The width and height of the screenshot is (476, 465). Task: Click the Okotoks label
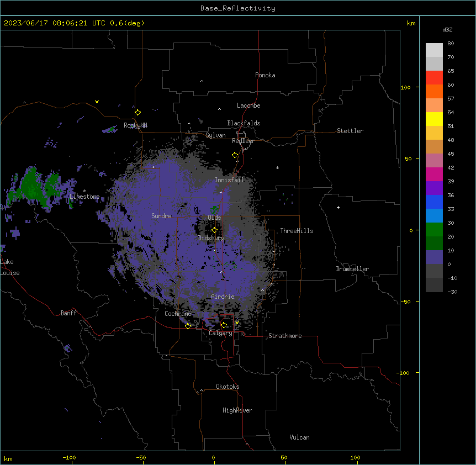pyautogui.click(x=228, y=387)
